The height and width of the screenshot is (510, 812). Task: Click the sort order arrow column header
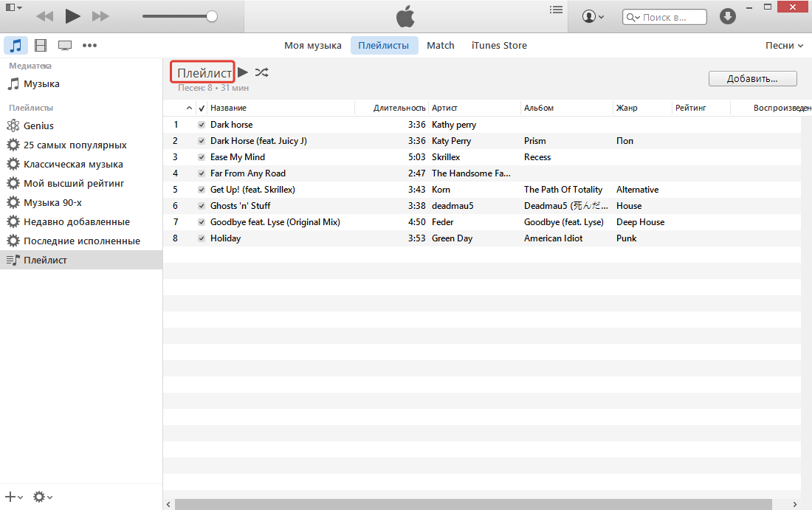coord(189,108)
